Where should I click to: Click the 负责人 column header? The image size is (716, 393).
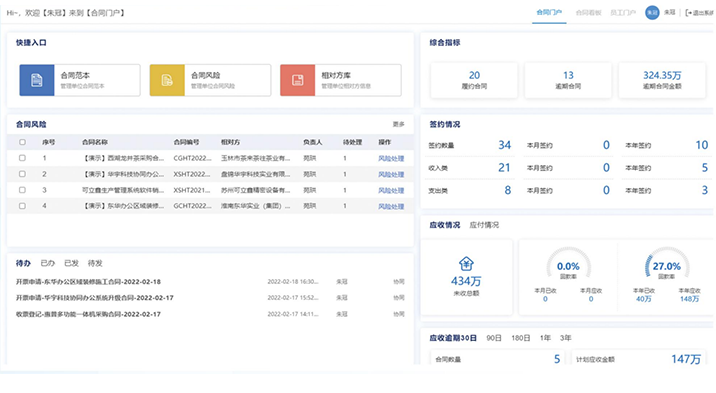313,142
